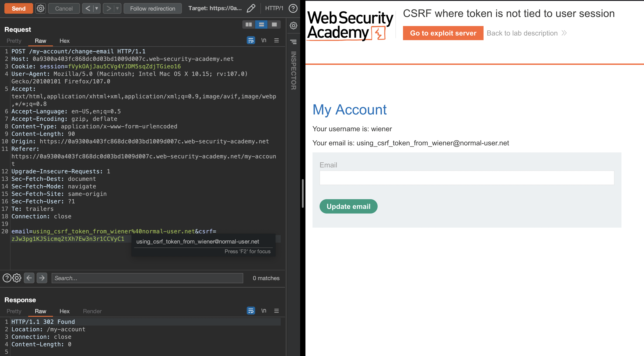
Task: Edit target with the pencil icon
Action: (251, 8)
